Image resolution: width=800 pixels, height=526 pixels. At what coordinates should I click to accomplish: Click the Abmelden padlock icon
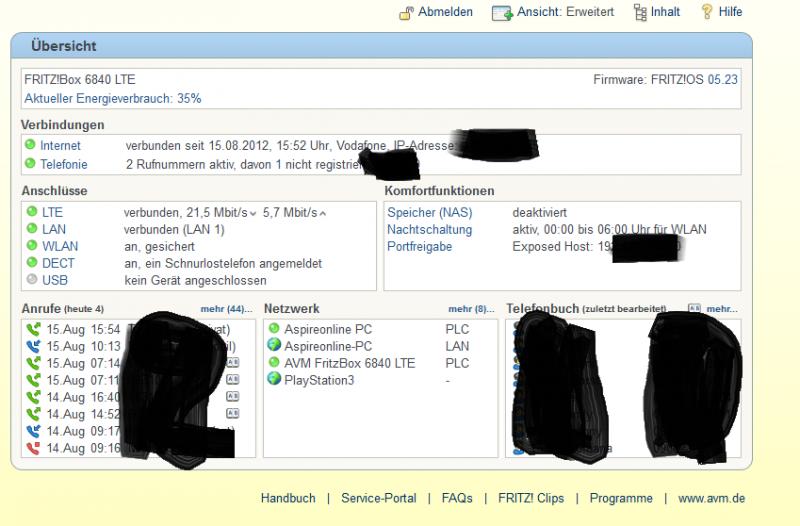click(406, 12)
